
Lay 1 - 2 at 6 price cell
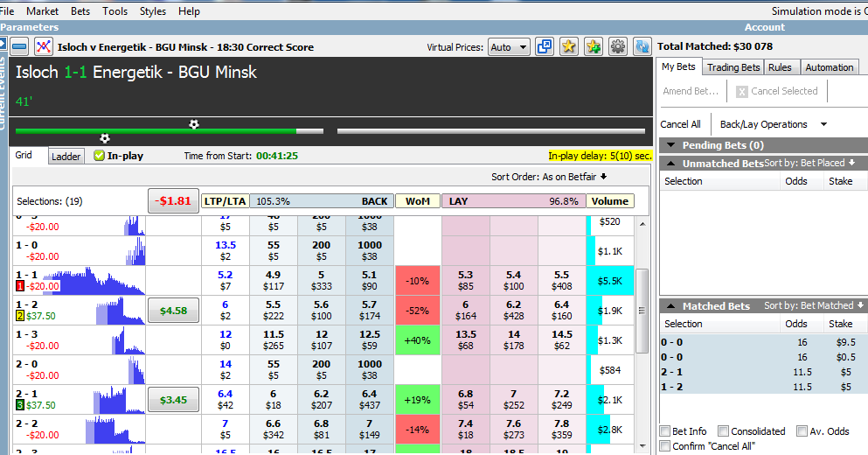point(466,311)
